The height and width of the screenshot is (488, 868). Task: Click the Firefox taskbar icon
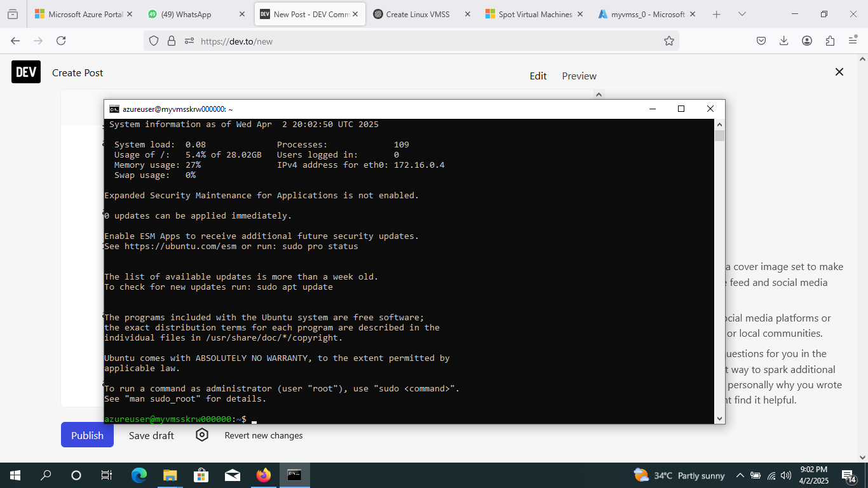coord(263,475)
